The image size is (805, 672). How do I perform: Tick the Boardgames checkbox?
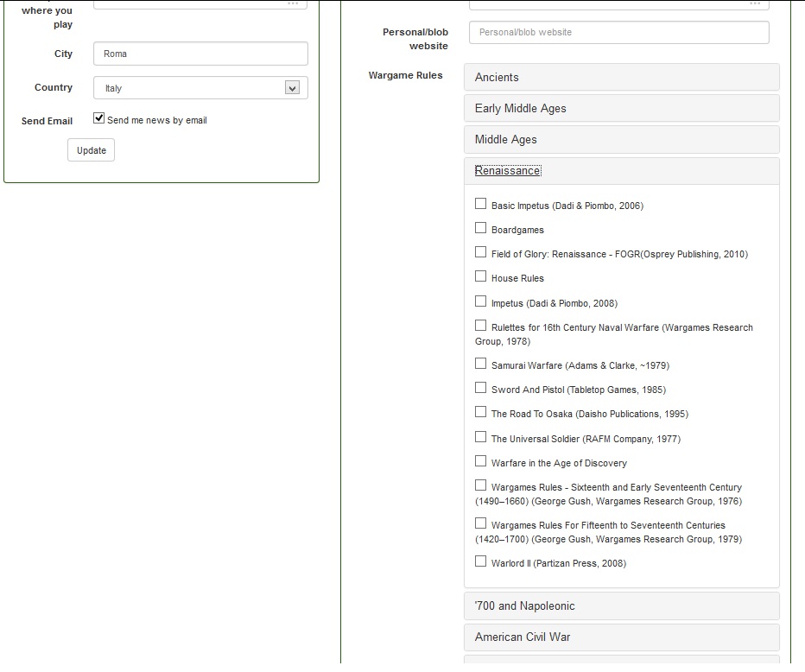[x=480, y=229]
